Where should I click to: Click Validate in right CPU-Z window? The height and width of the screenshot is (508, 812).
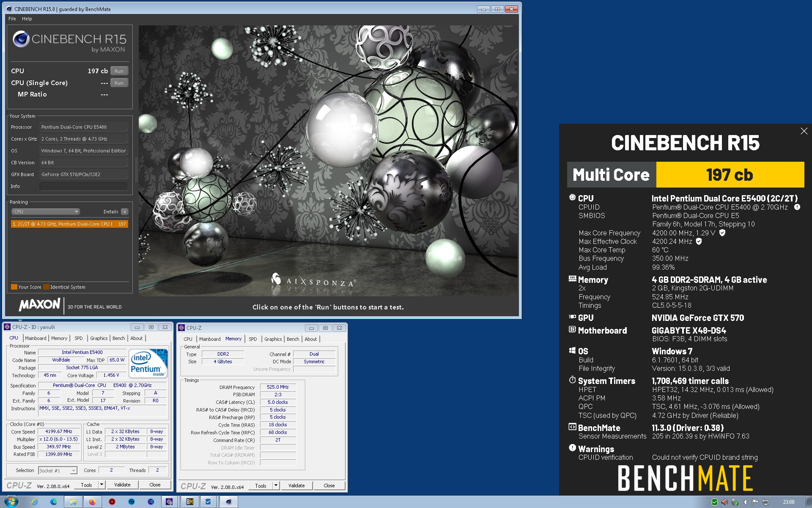296,486
